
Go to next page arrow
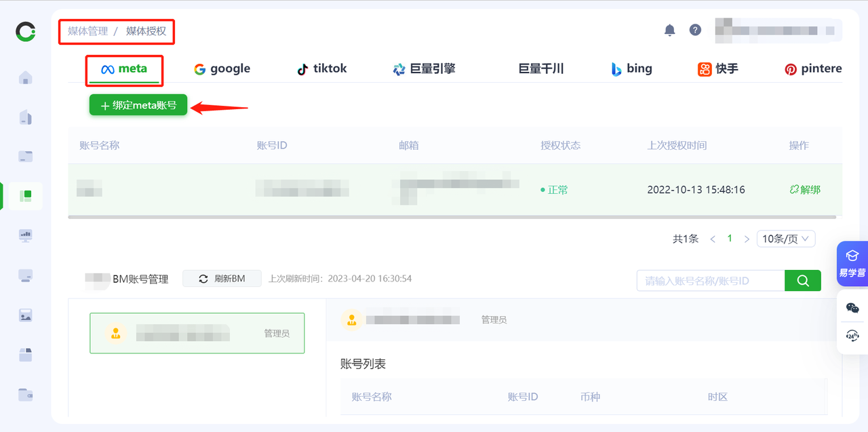(x=747, y=239)
